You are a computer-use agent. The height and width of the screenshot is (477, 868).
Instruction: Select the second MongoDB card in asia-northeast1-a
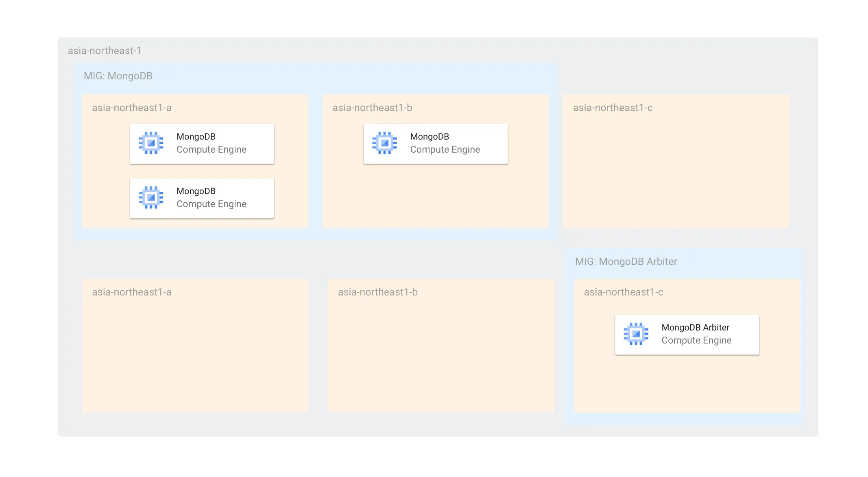click(202, 198)
